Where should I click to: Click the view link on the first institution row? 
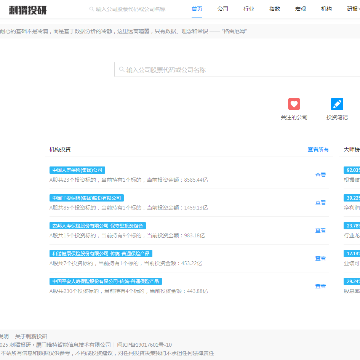pyautogui.click(x=320, y=175)
